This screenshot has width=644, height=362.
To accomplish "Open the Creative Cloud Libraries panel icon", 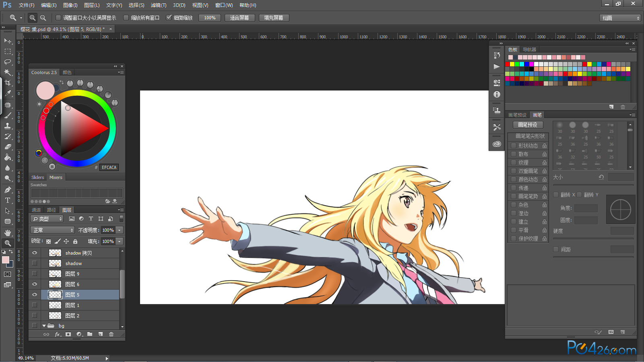I will pos(497,144).
